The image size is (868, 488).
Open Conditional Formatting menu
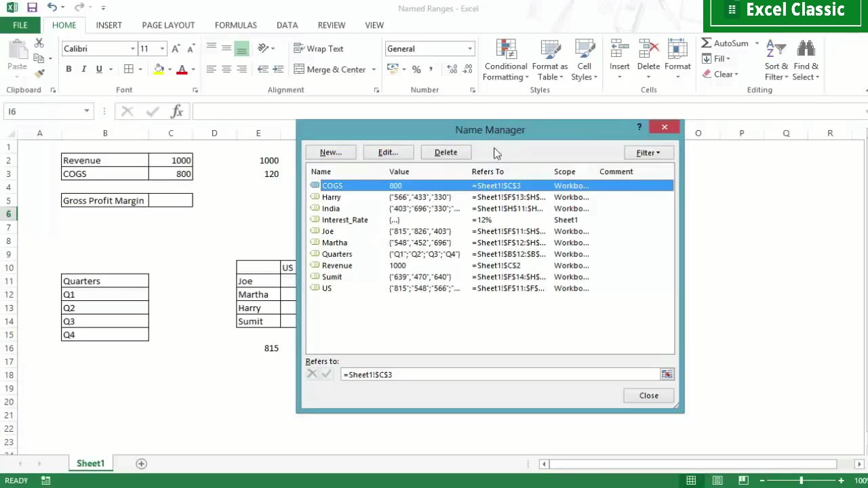coord(506,61)
